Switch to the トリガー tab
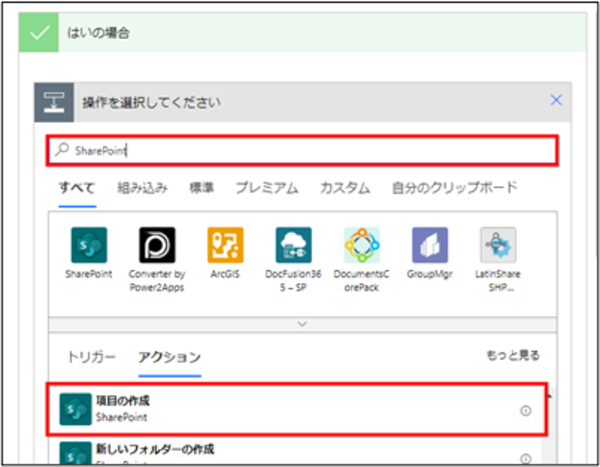Viewport: 600px width, 467px height. [x=91, y=357]
